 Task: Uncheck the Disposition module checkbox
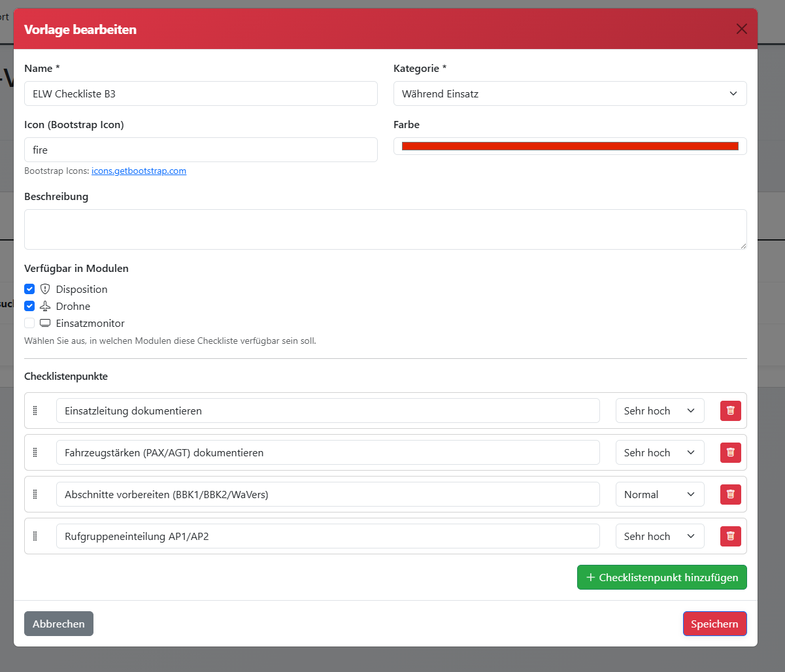29,288
